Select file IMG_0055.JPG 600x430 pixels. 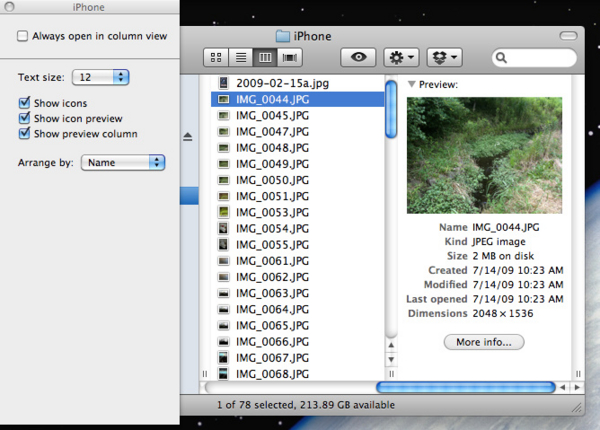click(297, 244)
